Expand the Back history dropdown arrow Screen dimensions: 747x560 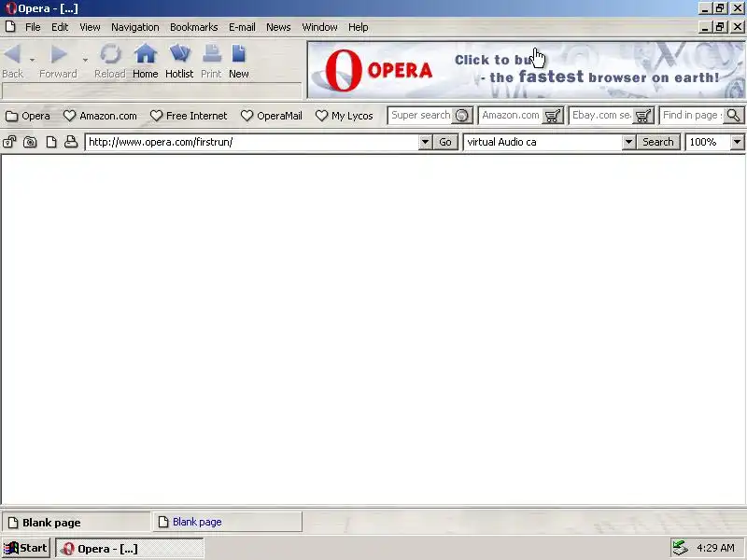32,60
